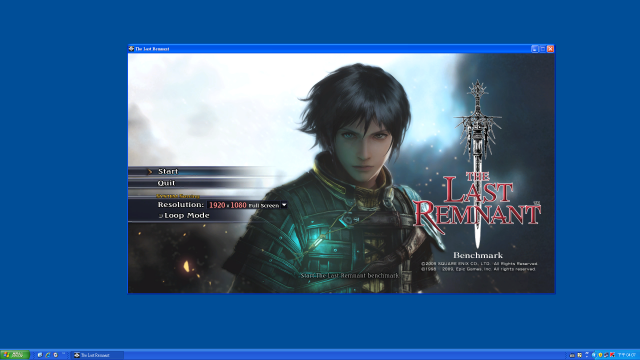Click Show Desktop quick launch icon
The image size is (640, 360).
click(40, 355)
